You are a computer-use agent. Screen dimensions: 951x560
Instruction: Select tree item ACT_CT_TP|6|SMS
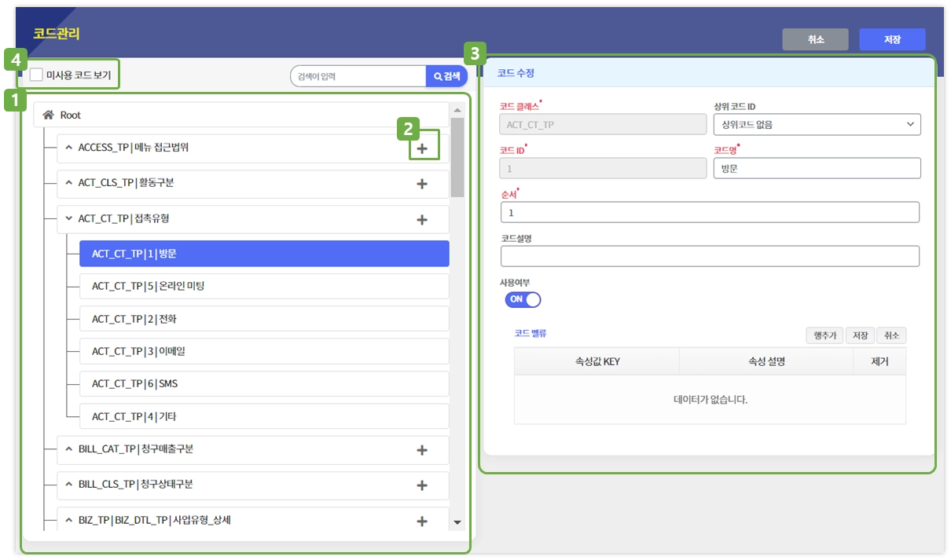(264, 383)
